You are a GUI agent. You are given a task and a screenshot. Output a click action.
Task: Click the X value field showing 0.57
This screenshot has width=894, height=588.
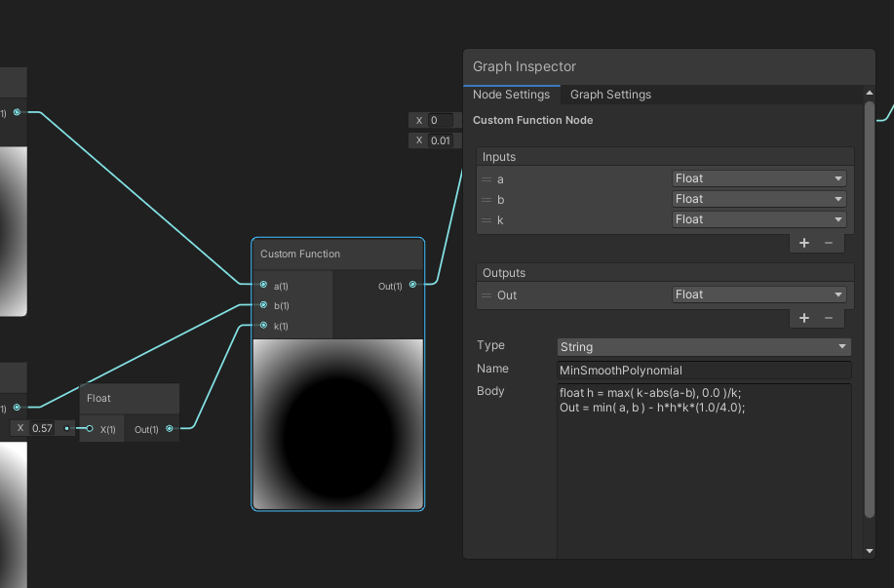(x=43, y=428)
